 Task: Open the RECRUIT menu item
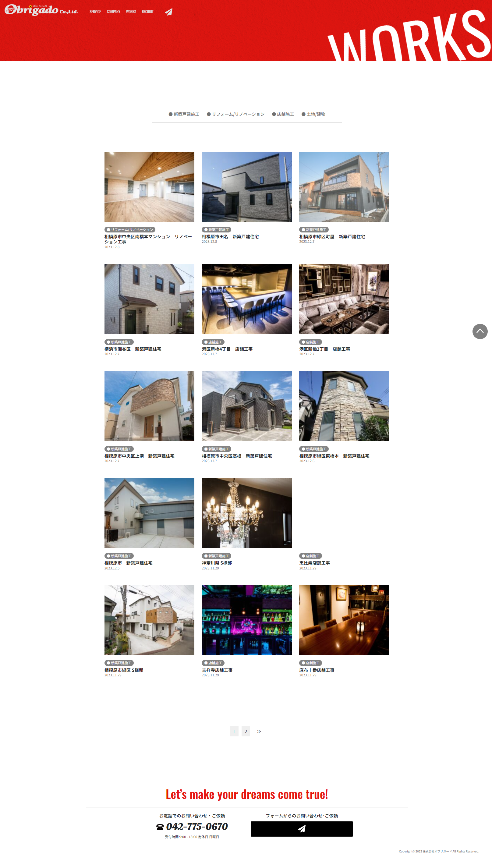pos(148,12)
